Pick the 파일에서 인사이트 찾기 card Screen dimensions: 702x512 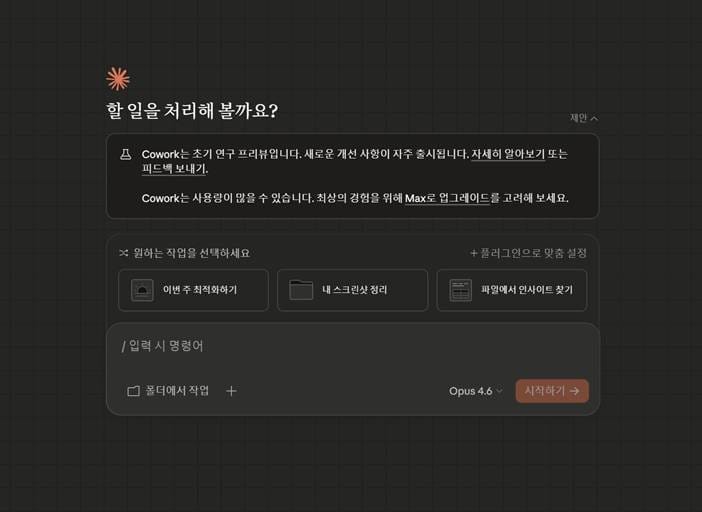(512, 290)
